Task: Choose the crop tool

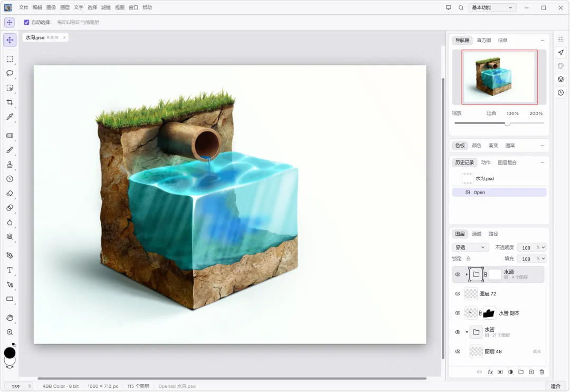Action: [x=10, y=102]
